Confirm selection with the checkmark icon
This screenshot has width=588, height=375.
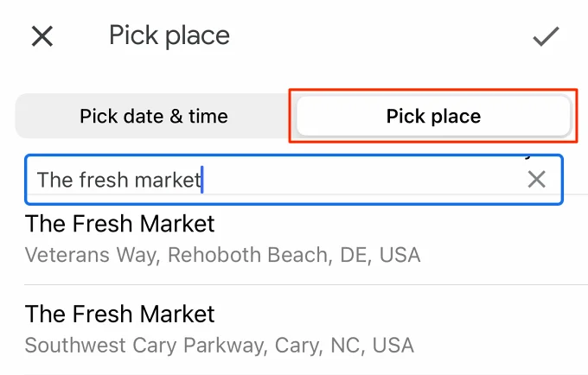(x=546, y=36)
